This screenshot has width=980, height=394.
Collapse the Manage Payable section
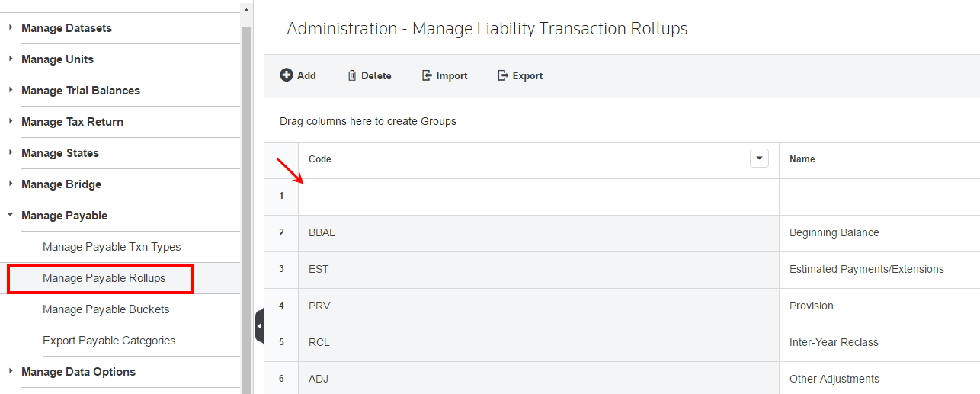pyautogui.click(x=11, y=216)
